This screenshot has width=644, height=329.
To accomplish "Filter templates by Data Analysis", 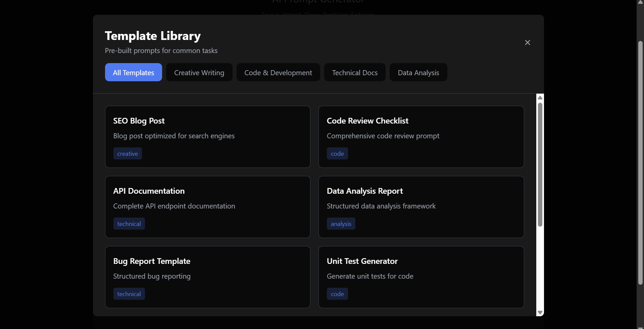I will (418, 72).
